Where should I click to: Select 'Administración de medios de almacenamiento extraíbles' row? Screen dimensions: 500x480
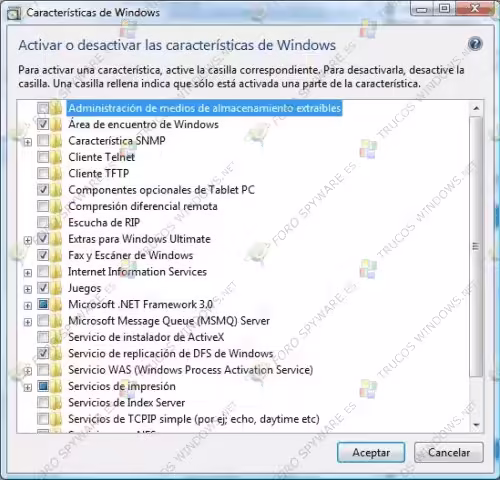click(205, 108)
